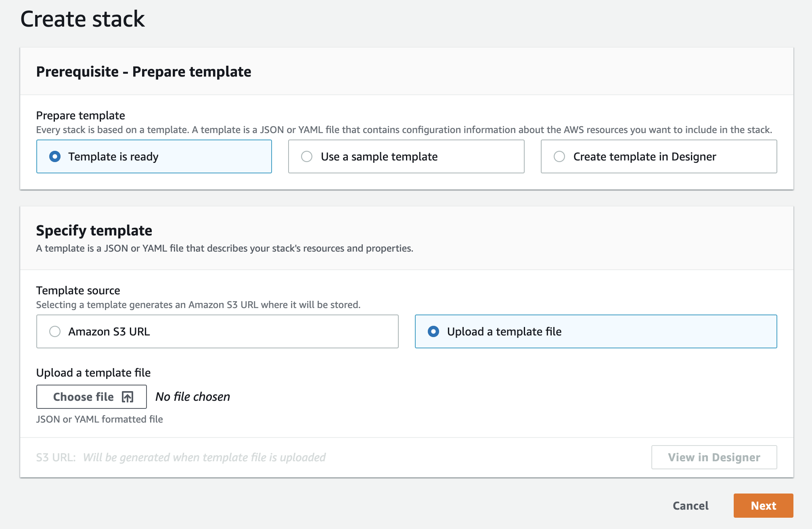The width and height of the screenshot is (812, 529).
Task: Choose the Amazon S3 URL radio button
Action: [55, 331]
